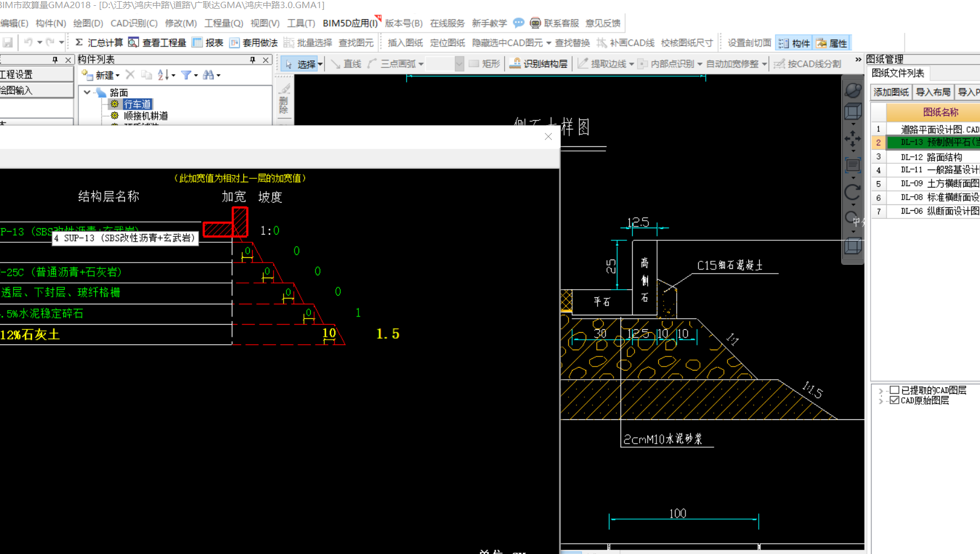The image size is (980, 554).
Task: Pin the 构件列表 panel
Action: pos(253,60)
